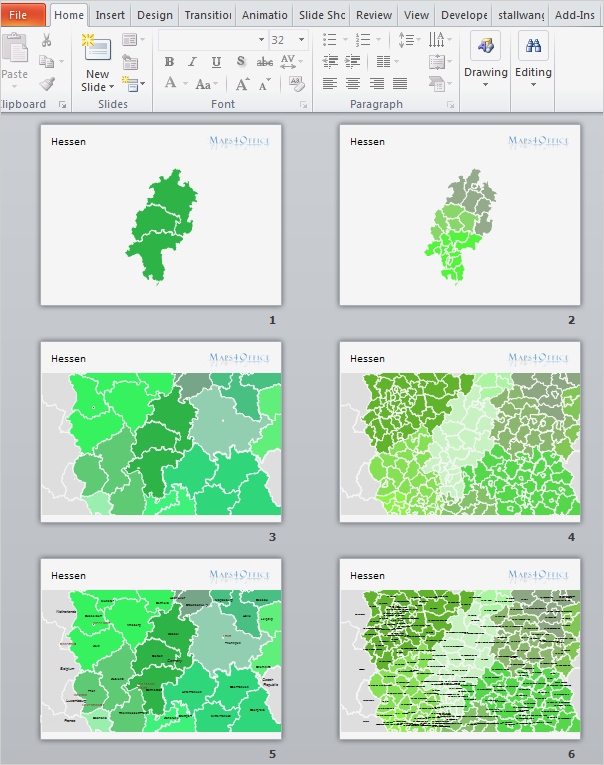Click the Font Color icon
Screen dimensions: 604x765
[x=170, y=83]
